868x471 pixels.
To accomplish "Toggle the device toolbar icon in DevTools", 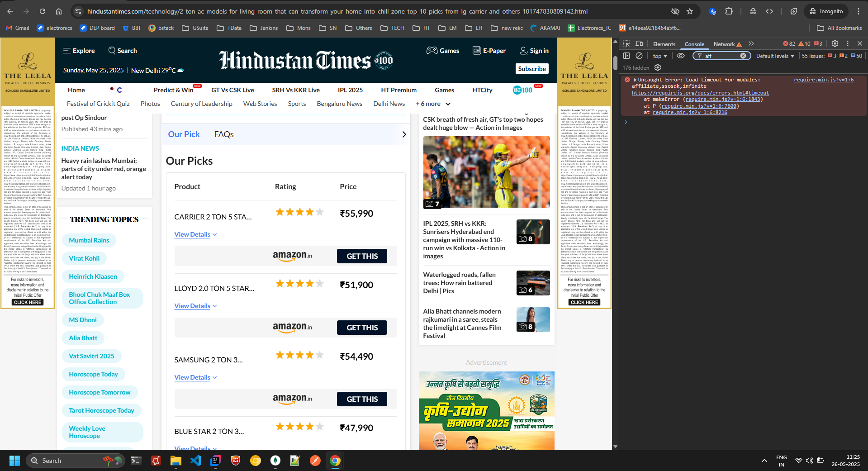I will 639,44.
